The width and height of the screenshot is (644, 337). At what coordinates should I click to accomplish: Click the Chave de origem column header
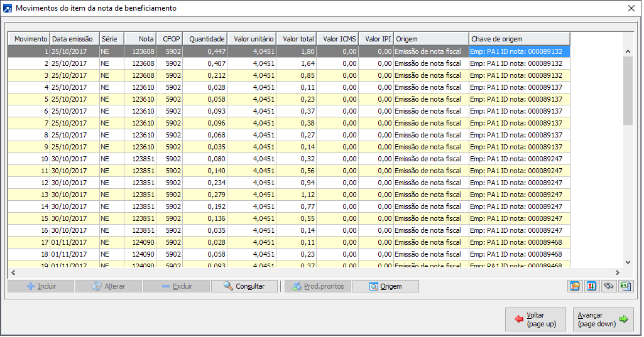519,39
